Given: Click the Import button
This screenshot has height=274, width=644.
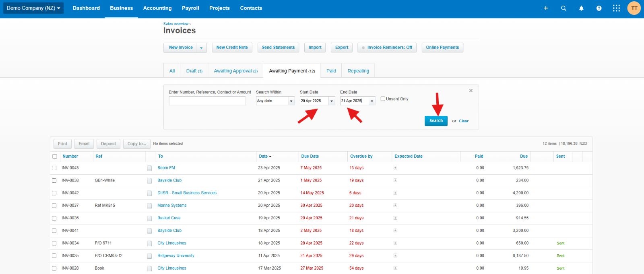Looking at the screenshot, I should click(315, 47).
